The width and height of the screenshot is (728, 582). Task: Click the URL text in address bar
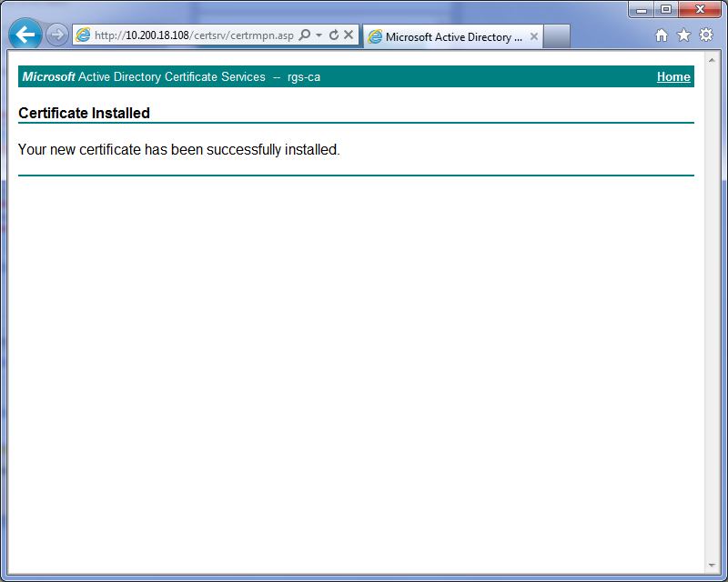click(x=194, y=35)
